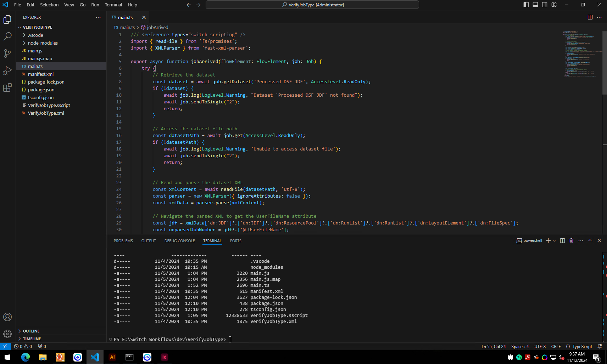The image size is (607, 364).
Task: Select the powershell terminal instance
Action: (529, 241)
